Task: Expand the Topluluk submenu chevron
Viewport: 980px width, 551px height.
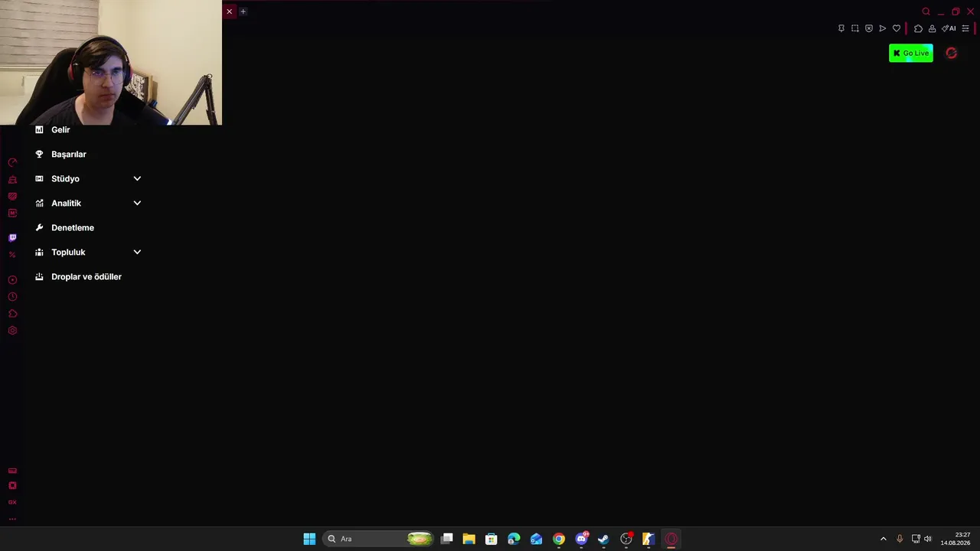Action: [137, 253]
